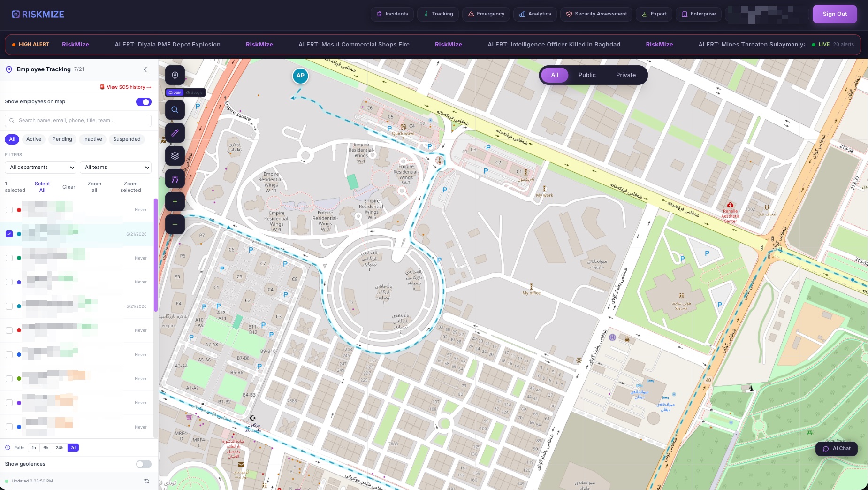Open the map layers button
Image resolution: width=868 pixels, height=490 pixels.
click(x=175, y=156)
